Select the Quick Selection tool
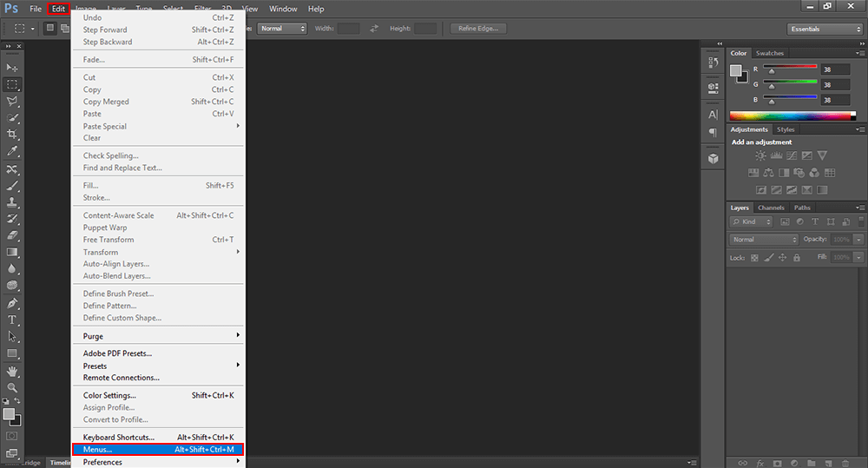 [x=11, y=117]
